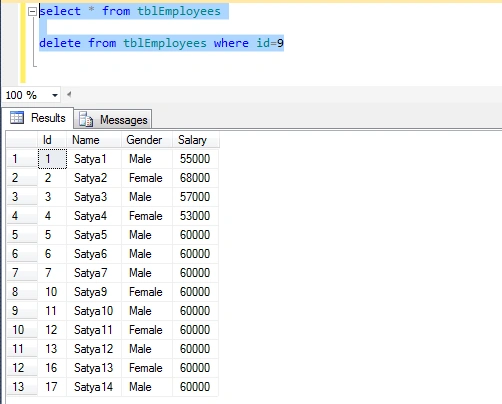Click the salary cell showing 68000

196,178
